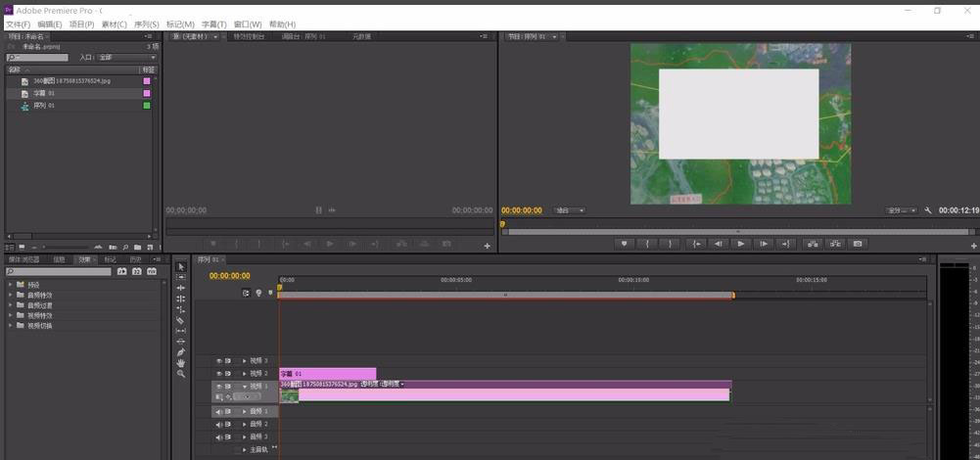Toggle visibility eye of 视频 3 track
Viewport: 980px width, 460px height.
click(x=219, y=361)
